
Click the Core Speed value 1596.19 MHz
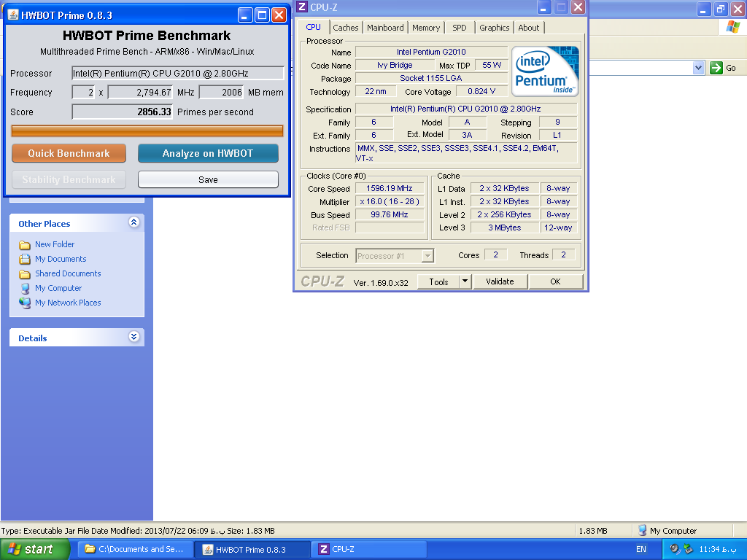point(390,189)
